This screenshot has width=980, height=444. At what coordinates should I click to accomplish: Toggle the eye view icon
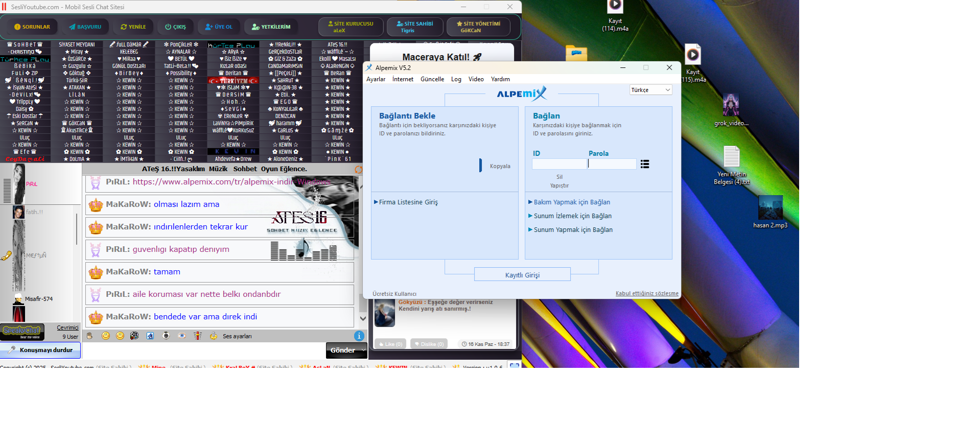point(182,336)
